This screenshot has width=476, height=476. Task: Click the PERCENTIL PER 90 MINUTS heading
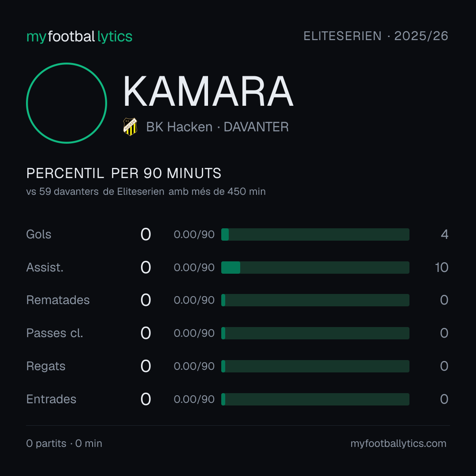(x=123, y=173)
